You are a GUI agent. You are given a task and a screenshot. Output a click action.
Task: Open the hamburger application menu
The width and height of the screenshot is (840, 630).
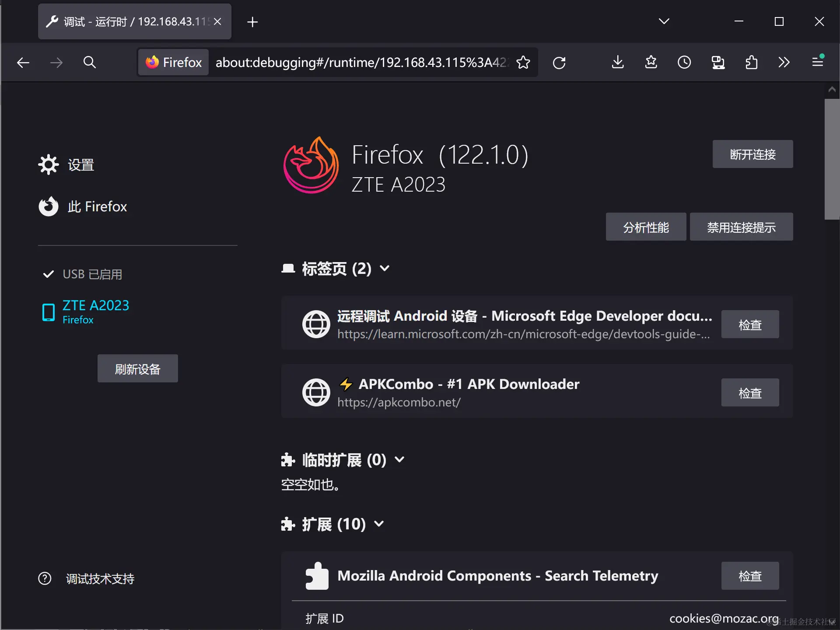pyautogui.click(x=817, y=62)
